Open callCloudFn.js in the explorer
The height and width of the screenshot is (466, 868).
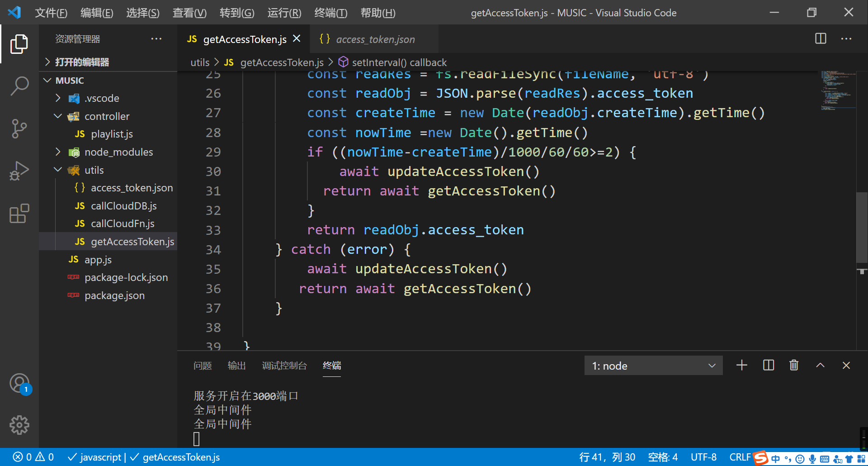(x=108, y=223)
